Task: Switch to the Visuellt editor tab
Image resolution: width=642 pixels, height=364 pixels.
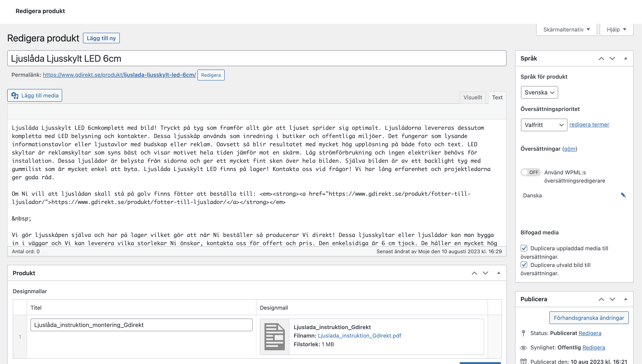Action: (472, 97)
